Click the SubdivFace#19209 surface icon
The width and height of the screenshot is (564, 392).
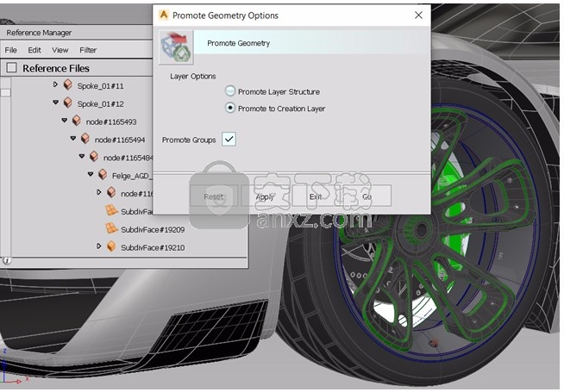tap(111, 228)
